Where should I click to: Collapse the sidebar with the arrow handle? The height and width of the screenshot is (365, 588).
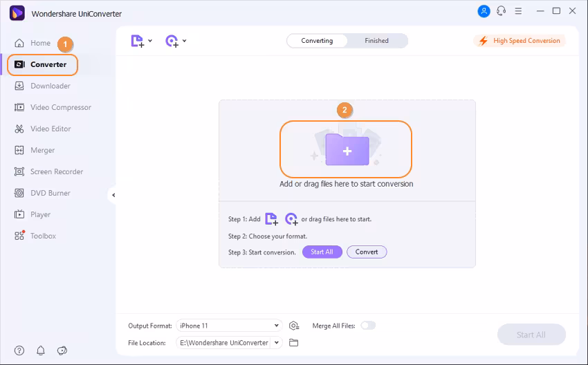coord(113,195)
